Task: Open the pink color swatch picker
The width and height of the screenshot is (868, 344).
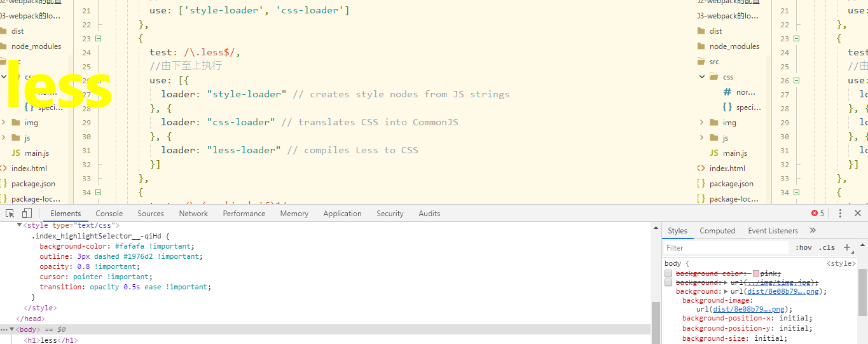Action: click(x=756, y=273)
